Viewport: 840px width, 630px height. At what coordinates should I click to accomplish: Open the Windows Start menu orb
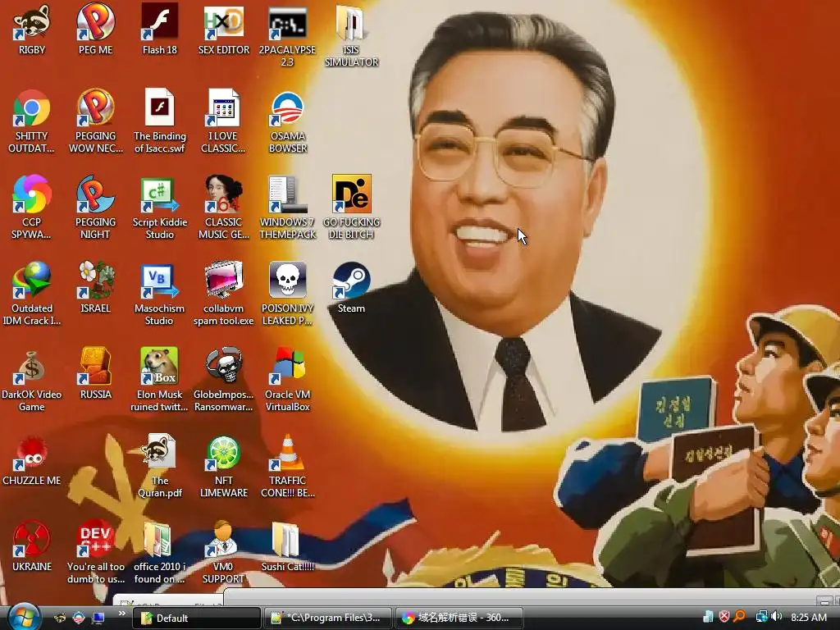pyautogui.click(x=22, y=618)
